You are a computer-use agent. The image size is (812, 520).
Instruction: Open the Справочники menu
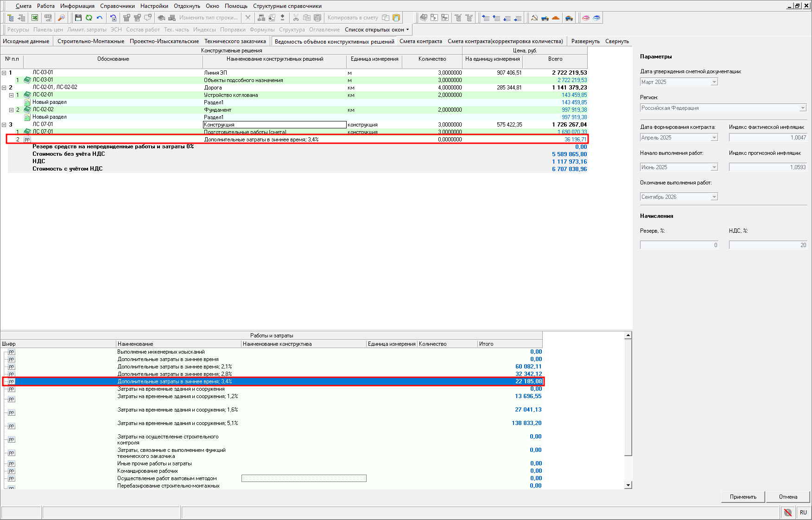point(117,6)
